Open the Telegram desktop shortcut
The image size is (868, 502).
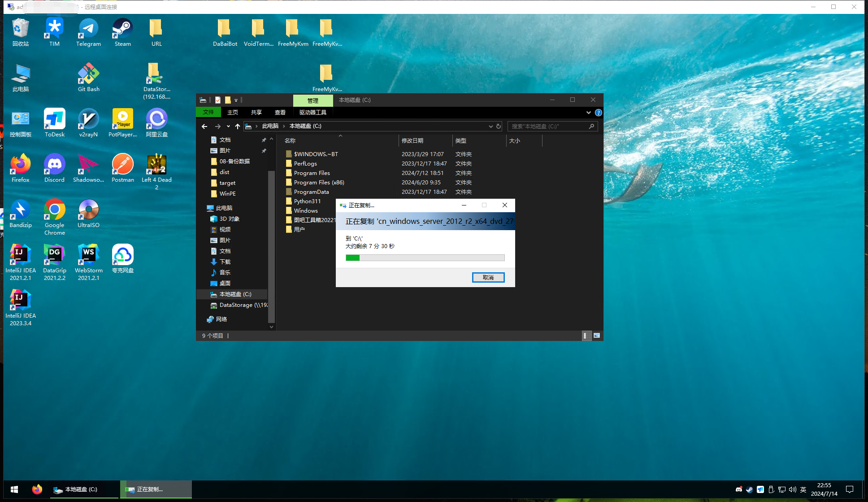pyautogui.click(x=88, y=32)
